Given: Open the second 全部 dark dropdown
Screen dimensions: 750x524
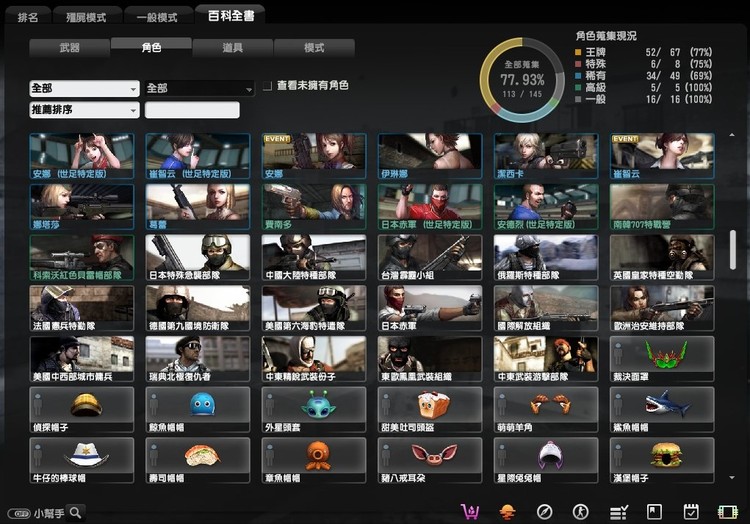Looking at the screenshot, I should pos(199,88).
